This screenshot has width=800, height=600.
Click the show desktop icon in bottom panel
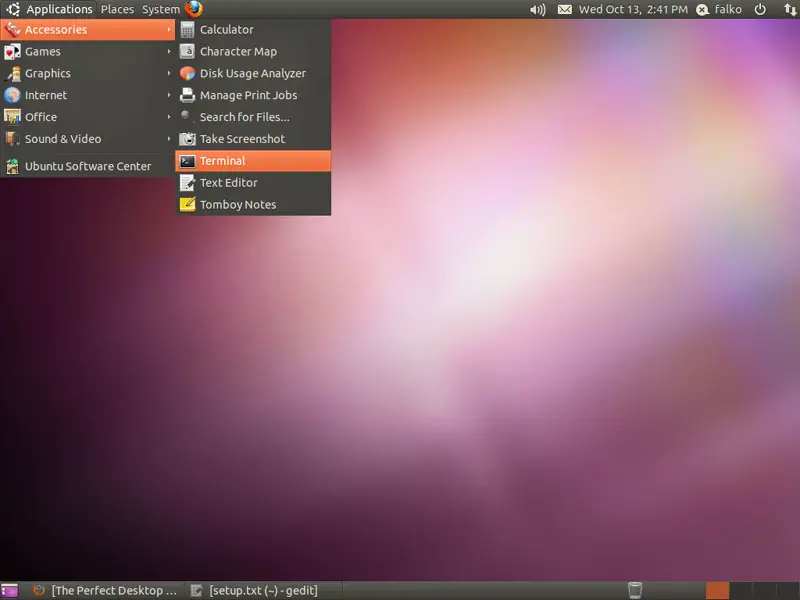pos(9,591)
